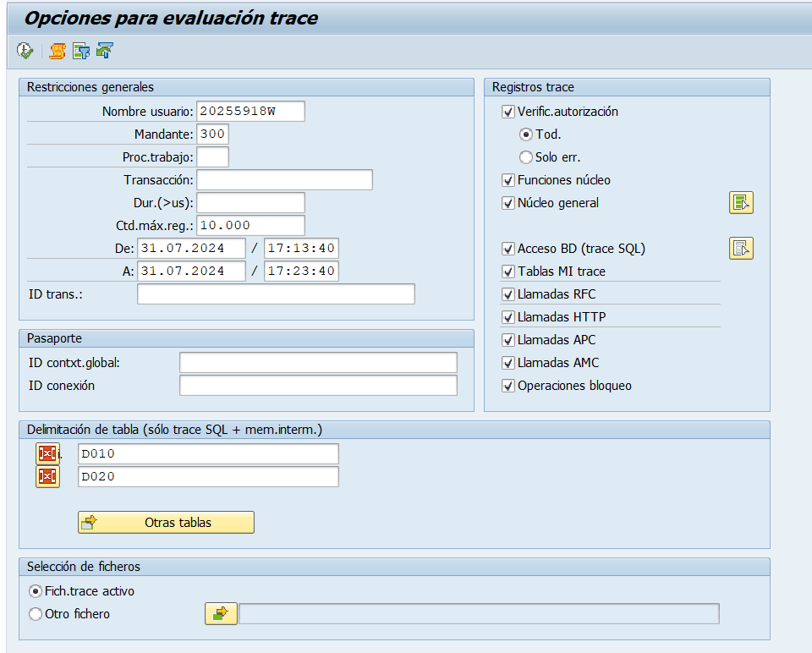Click the execute clock-checkmark toolbar icon

[x=25, y=52]
